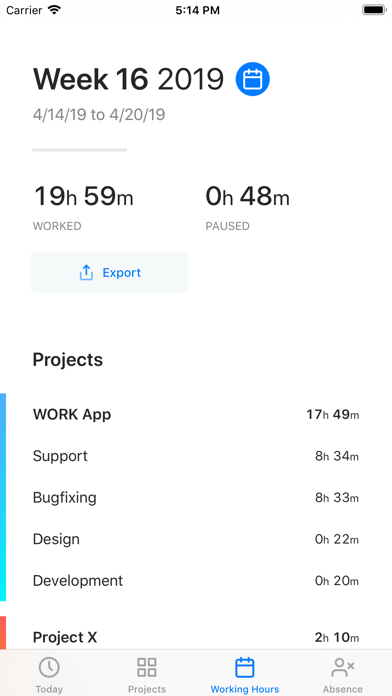Open the Support task row
The width and height of the screenshot is (392, 696).
(196, 456)
